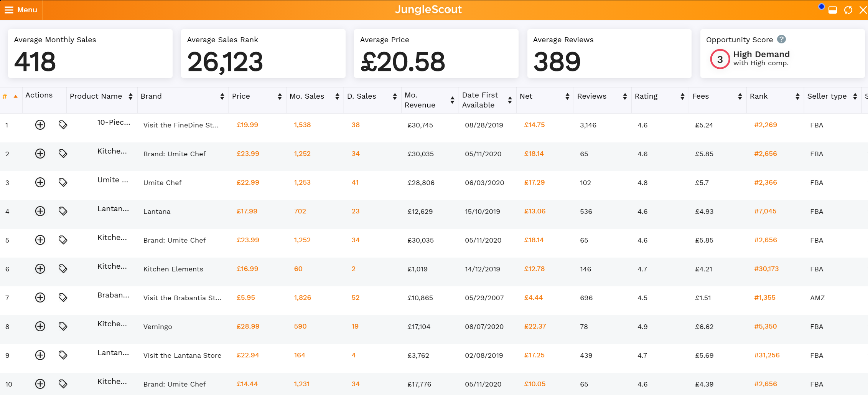Viewport: 868px width, 395px height.
Task: Sort table by Price column arrows
Action: 280,96
